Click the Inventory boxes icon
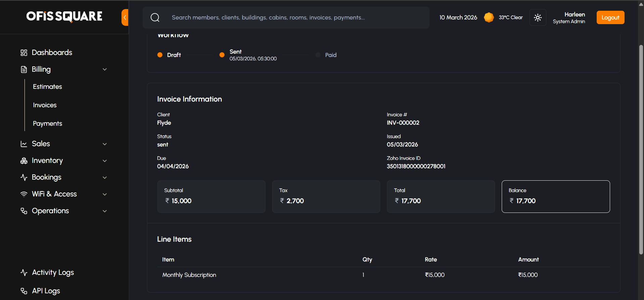This screenshot has height=300, width=644. 24,161
